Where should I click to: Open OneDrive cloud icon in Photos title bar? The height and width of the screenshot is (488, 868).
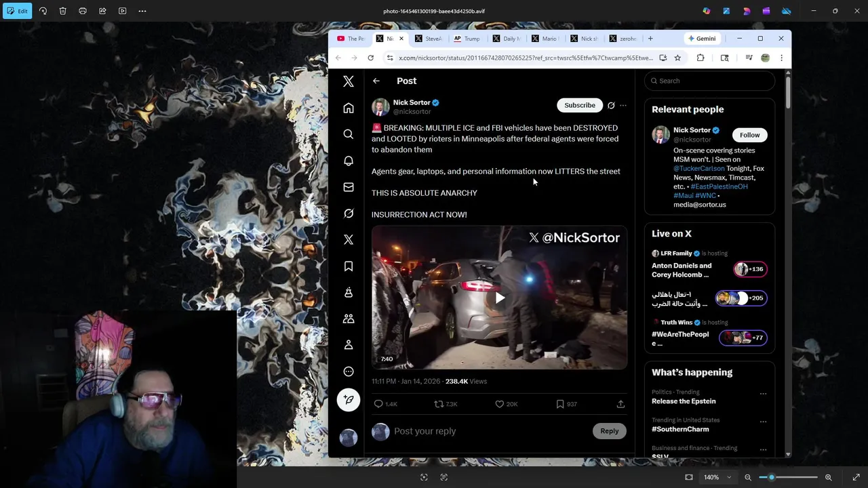pos(787,11)
